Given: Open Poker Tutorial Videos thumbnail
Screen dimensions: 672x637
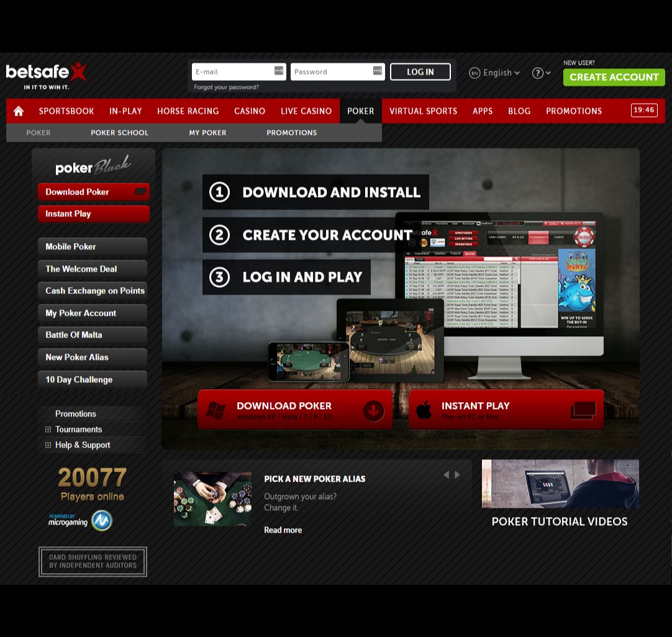Looking at the screenshot, I should pos(560,484).
